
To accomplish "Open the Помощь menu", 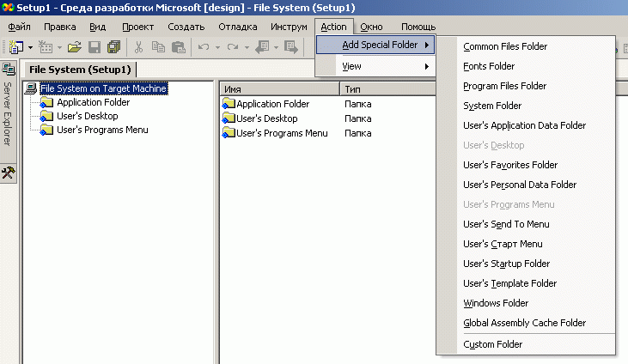I will (x=418, y=27).
